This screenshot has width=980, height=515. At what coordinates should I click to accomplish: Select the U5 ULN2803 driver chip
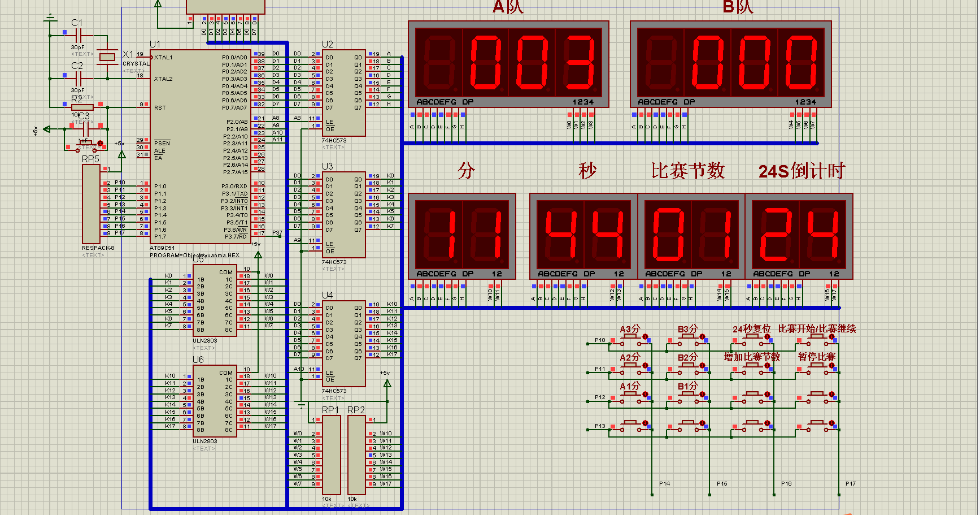215,300
